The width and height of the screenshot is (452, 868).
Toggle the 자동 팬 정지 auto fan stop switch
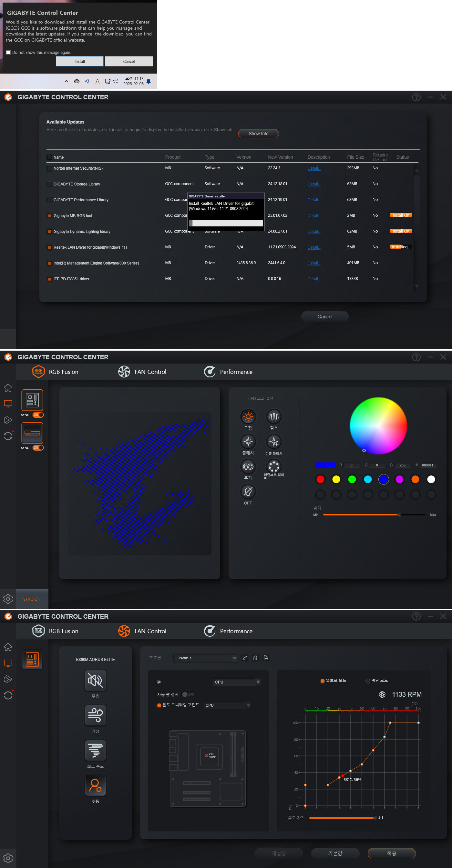188,694
